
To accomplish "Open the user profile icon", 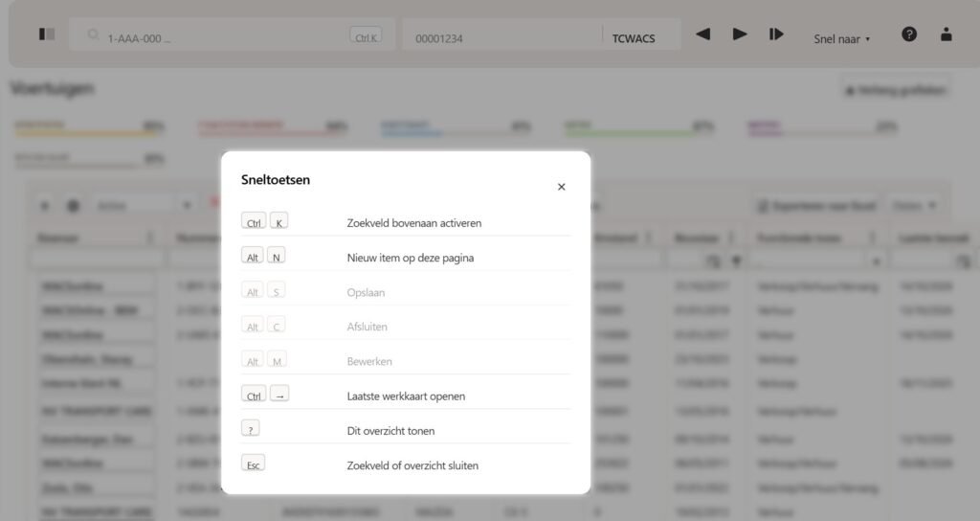I will point(947,34).
